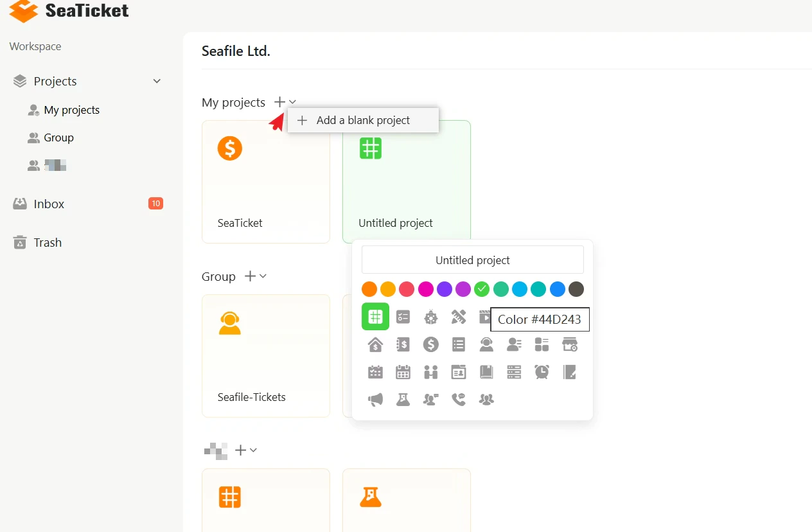Image resolution: width=812 pixels, height=532 pixels.
Task: Pick the three-person group icon
Action: (486, 399)
